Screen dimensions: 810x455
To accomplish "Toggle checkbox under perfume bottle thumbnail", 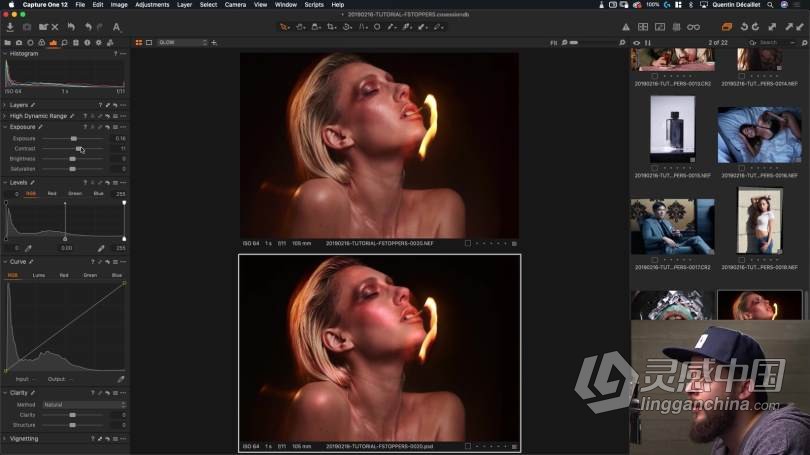I will pos(655,168).
